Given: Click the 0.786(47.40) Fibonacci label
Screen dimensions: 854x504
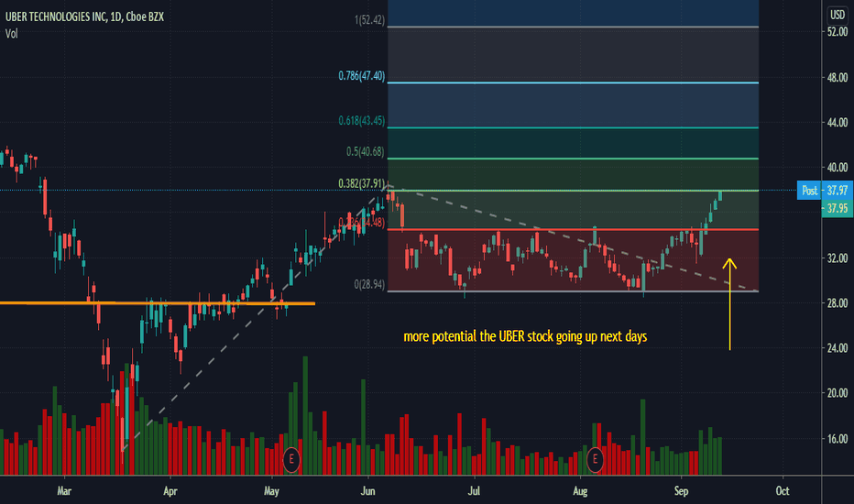Looking at the screenshot, I should (x=362, y=76).
